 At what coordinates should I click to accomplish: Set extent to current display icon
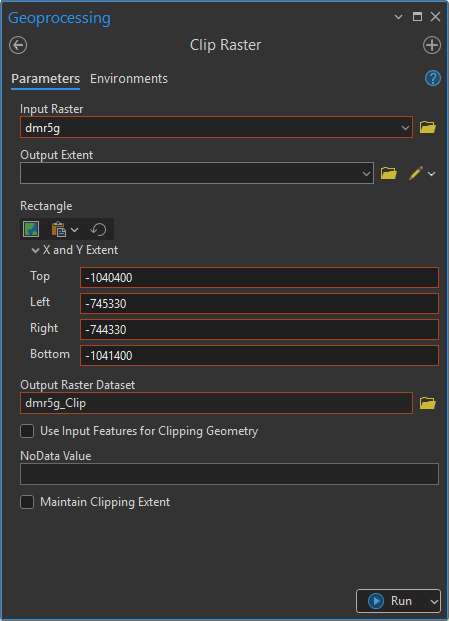pos(31,229)
